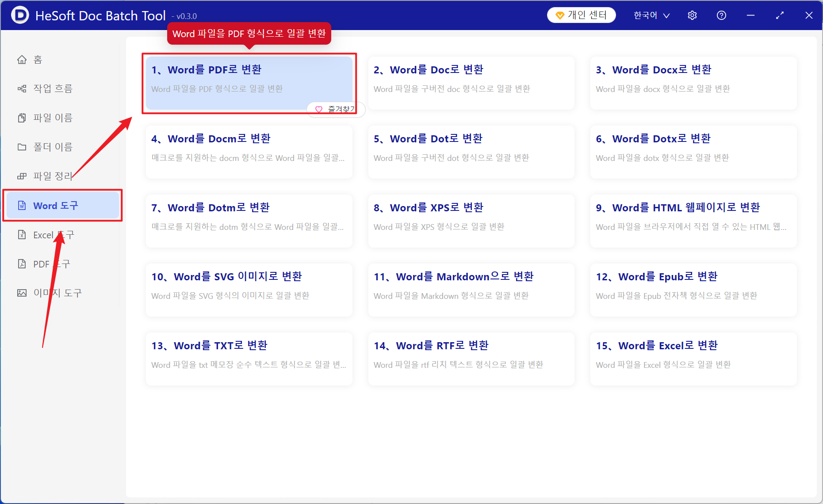Choose Word를 SVG 이미지로 변환 tool
This screenshot has height=504, width=823.
pos(249,290)
